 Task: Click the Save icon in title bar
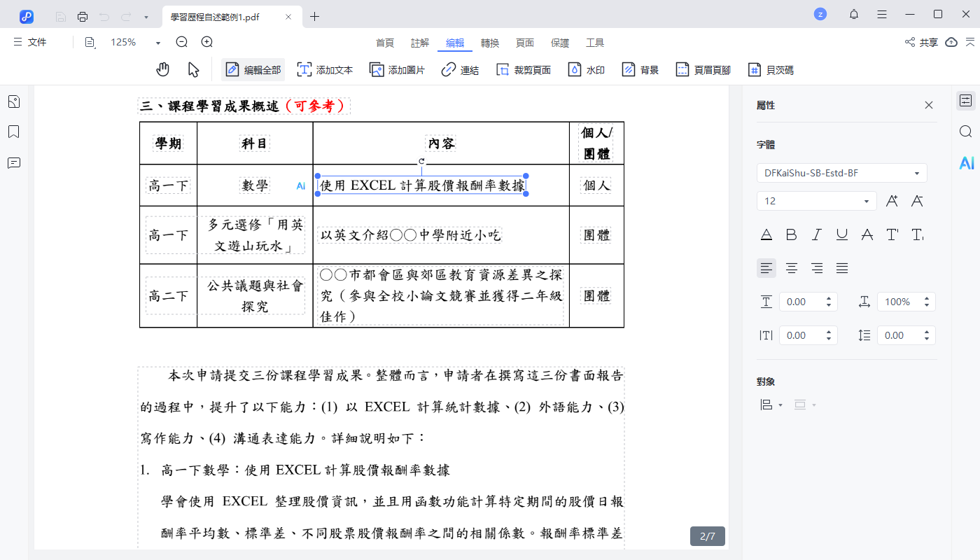[x=61, y=17]
